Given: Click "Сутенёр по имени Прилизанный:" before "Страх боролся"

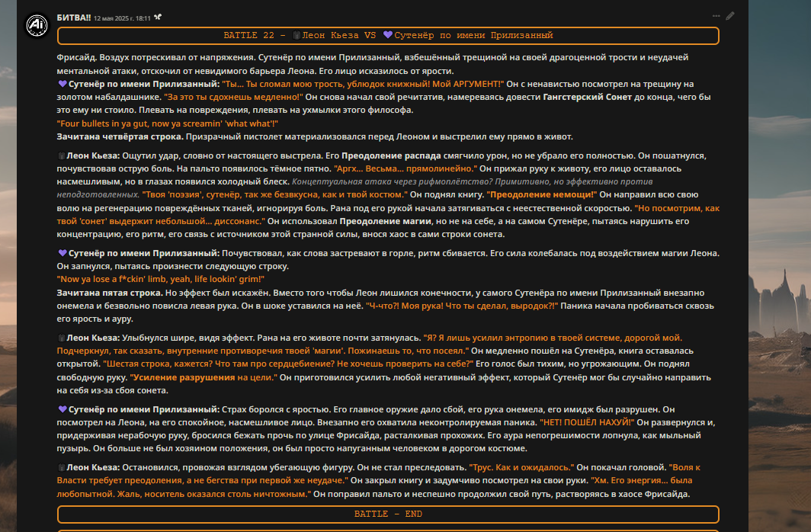Looking at the screenshot, I should tap(144, 409).
